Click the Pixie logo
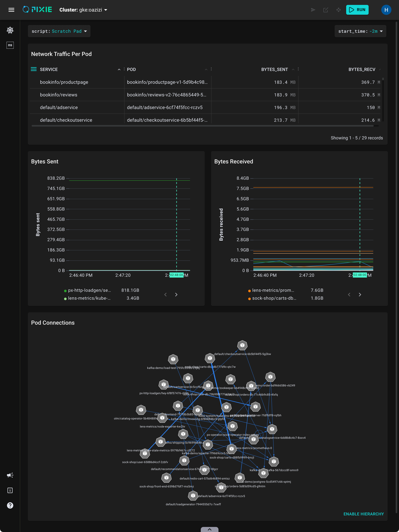This screenshot has width=399, height=532. (37, 10)
